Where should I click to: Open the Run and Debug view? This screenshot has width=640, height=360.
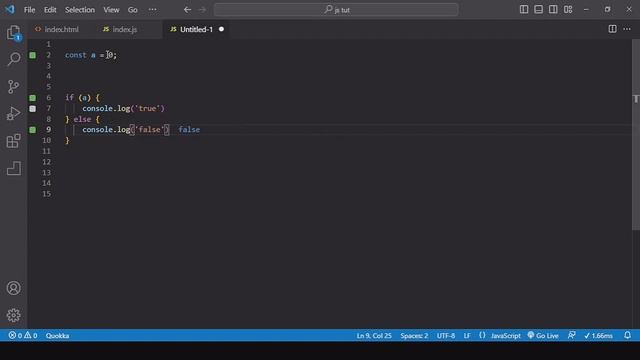tap(13, 113)
